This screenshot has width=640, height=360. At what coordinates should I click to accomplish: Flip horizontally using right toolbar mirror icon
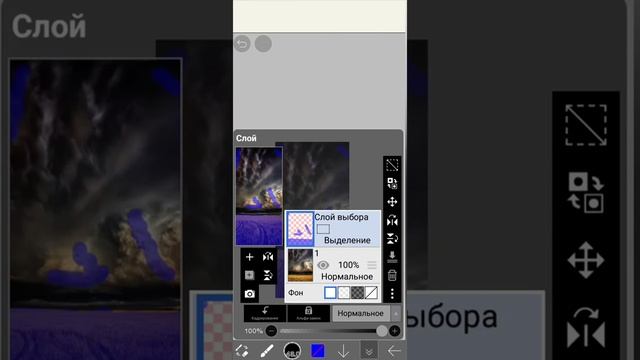392,220
